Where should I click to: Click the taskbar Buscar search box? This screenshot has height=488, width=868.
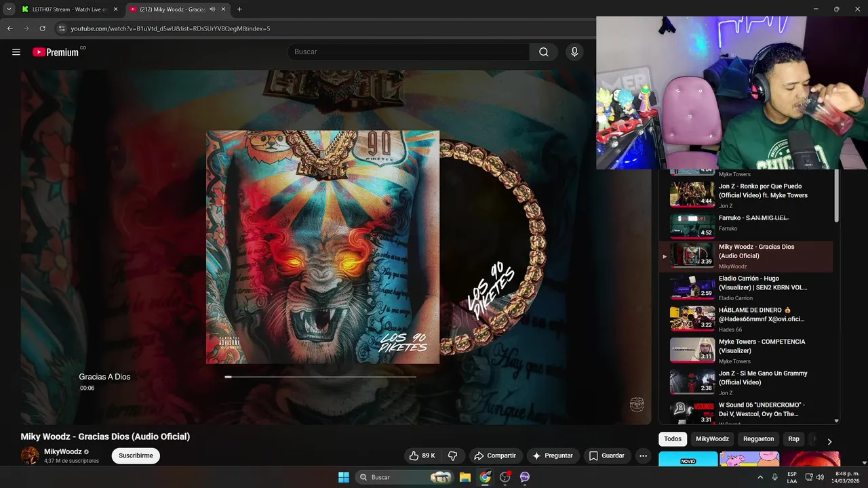(406, 477)
